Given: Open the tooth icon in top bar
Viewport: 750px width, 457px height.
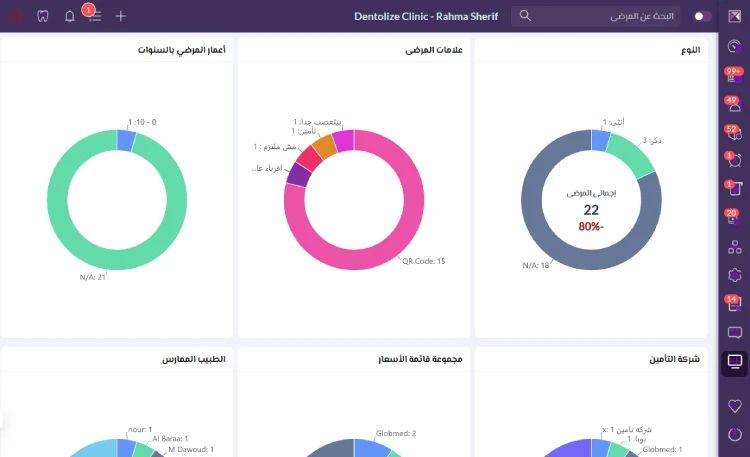Looking at the screenshot, I should tap(43, 16).
